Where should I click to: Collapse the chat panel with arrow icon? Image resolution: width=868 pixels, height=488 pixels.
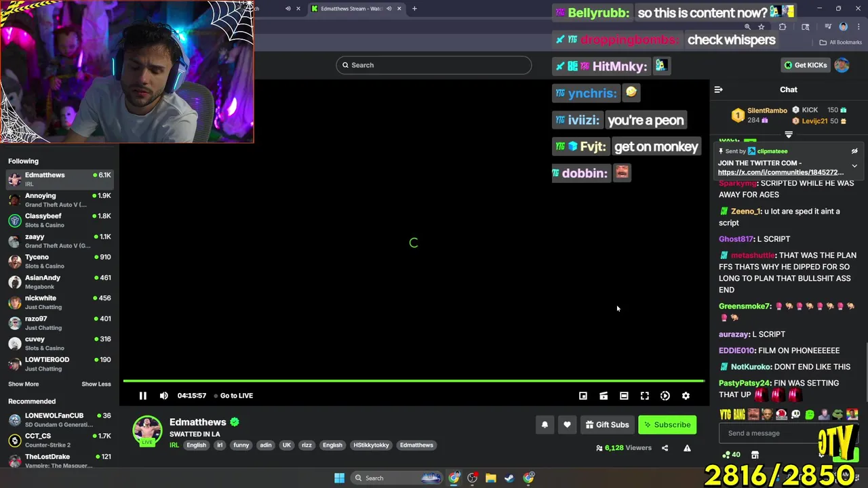coord(718,89)
